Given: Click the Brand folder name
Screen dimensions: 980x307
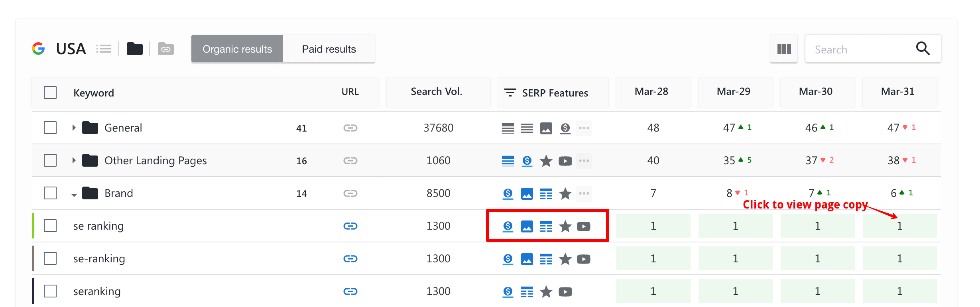Looking at the screenshot, I should click(x=119, y=193).
